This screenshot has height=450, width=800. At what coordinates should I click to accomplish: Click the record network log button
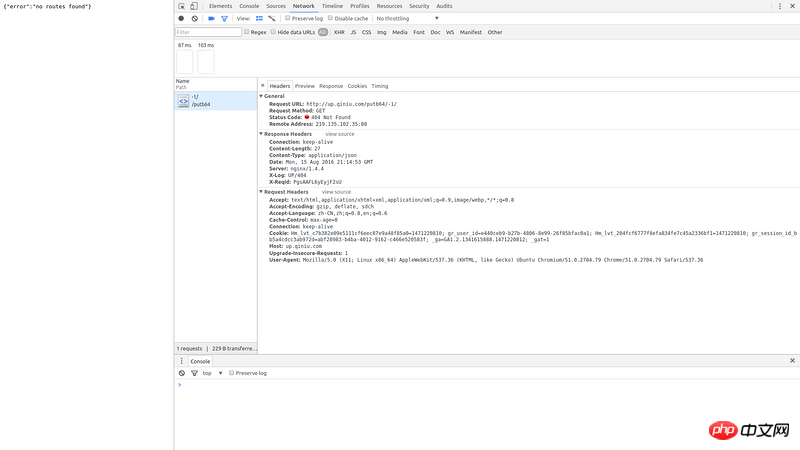[x=181, y=18]
